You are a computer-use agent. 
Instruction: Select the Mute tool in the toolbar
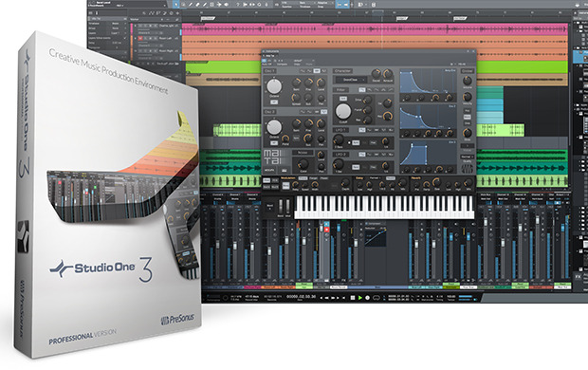click(211, 5)
